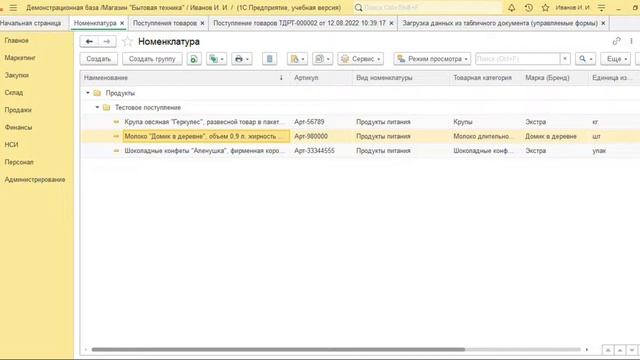Click the horizontal scrollbar thumb
640x360 pixels.
tap(278, 349)
